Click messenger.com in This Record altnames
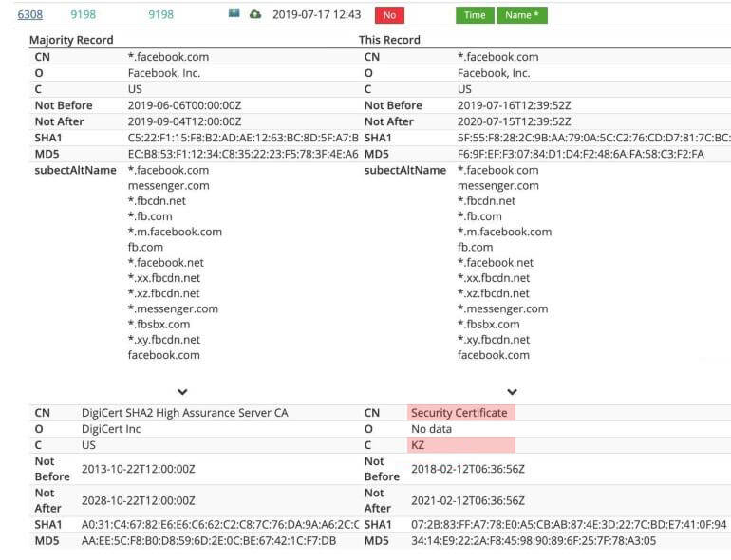This screenshot has height=560, width=731. (497, 186)
